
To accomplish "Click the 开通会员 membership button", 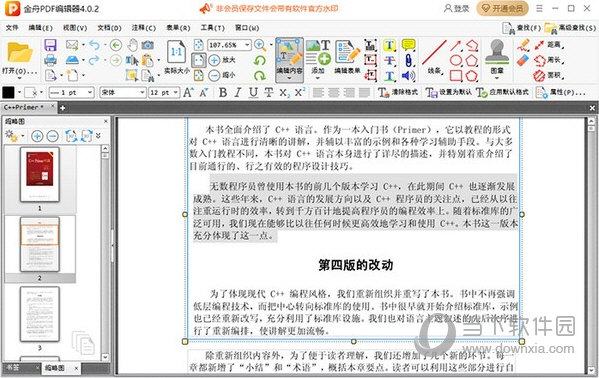I will (502, 8).
